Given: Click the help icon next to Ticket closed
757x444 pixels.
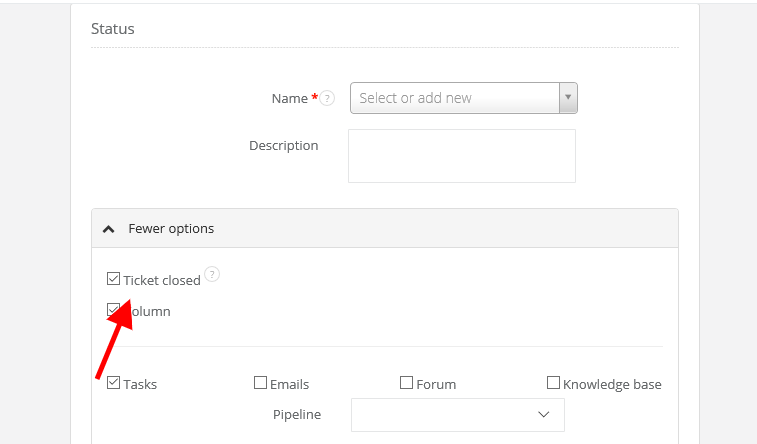Looking at the screenshot, I should click(x=212, y=274).
